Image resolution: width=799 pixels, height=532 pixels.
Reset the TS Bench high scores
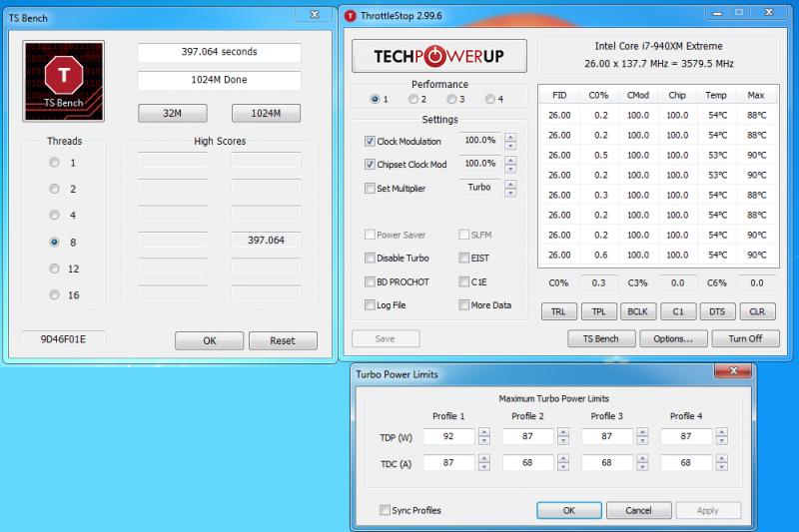point(283,340)
